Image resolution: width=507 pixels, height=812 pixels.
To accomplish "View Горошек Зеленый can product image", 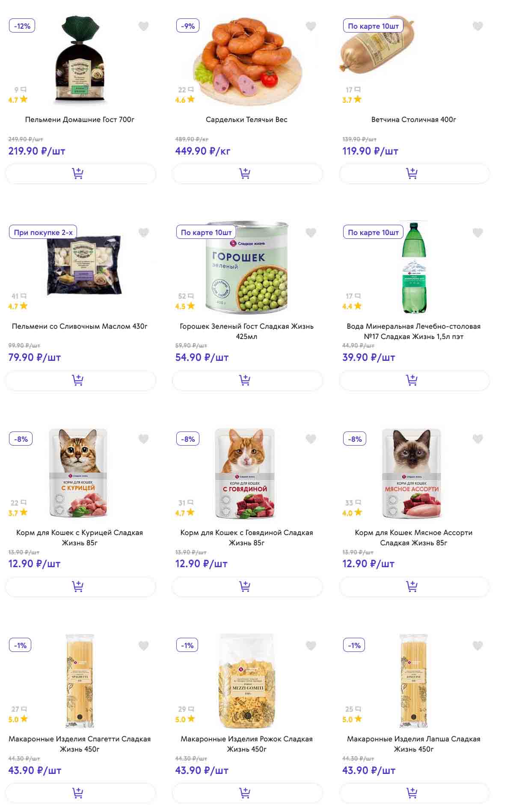I will pos(247,268).
